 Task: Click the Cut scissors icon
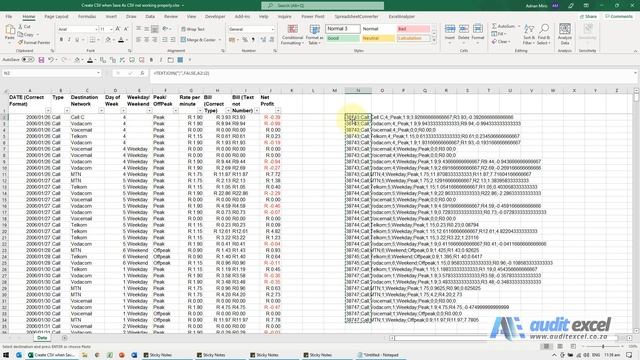[21, 27]
